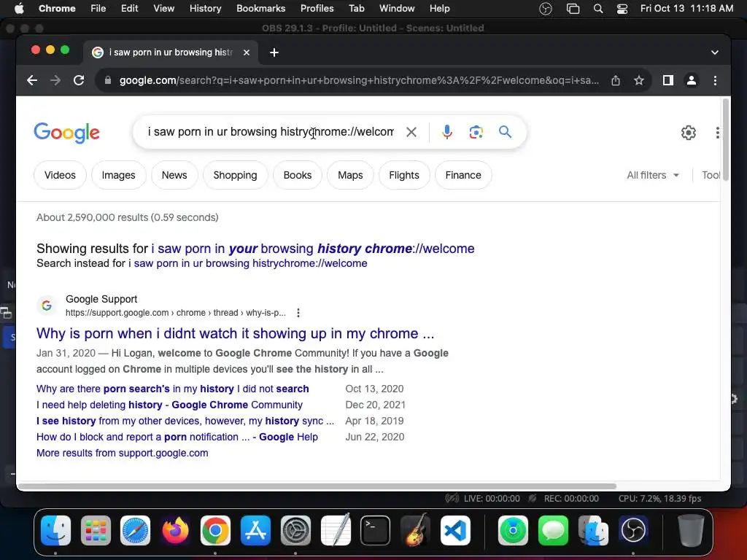Click the vertical page scrollbar
The width and height of the screenshot is (747, 560).
(x=726, y=139)
